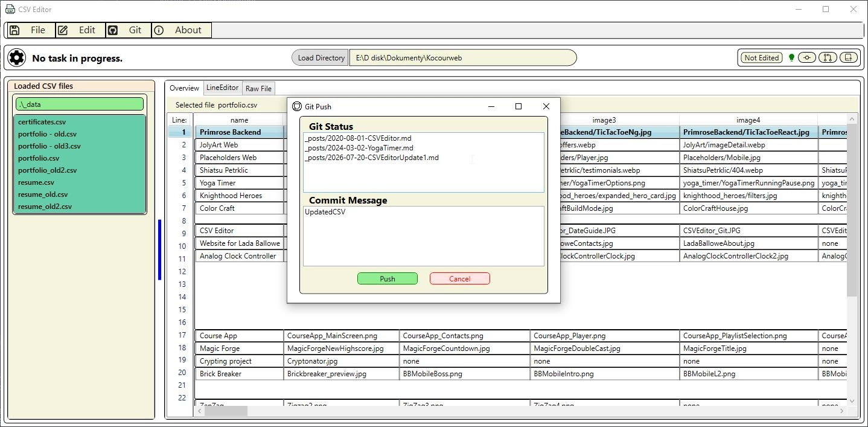868x427 pixels.
Task: Open the File menu
Action: pyautogui.click(x=30, y=30)
